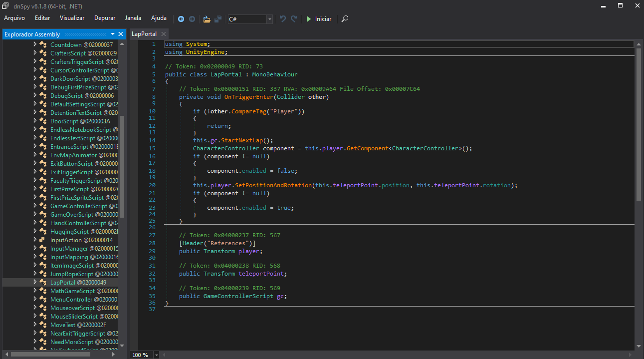Expand the LapPortal tree node

pyautogui.click(x=35, y=282)
